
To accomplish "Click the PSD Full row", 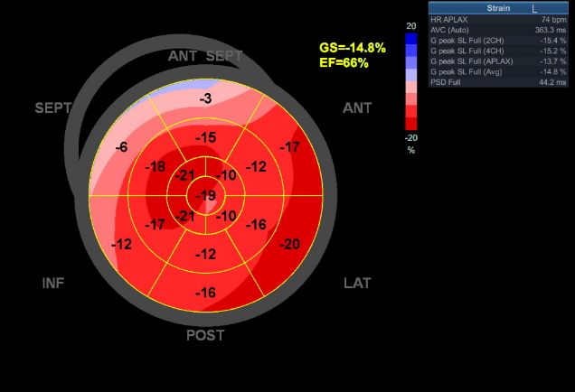I will tap(499, 82).
